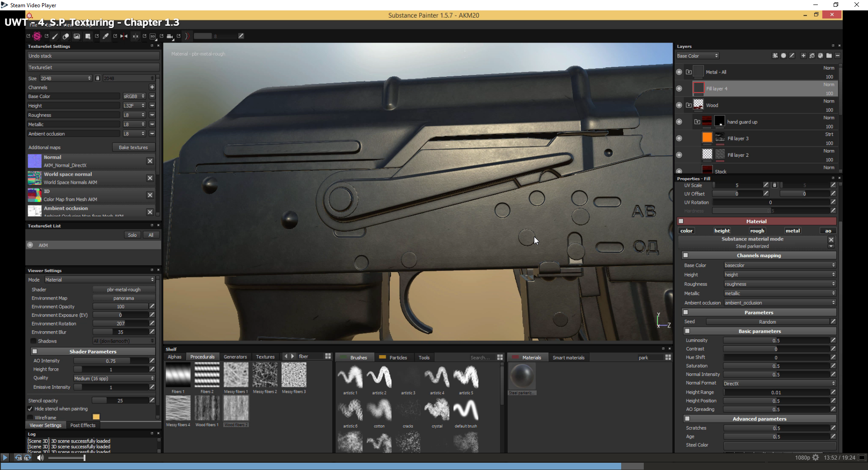The width and height of the screenshot is (868, 470).
Task: Collapse the Metal - All group in Layers
Action: pyautogui.click(x=689, y=71)
